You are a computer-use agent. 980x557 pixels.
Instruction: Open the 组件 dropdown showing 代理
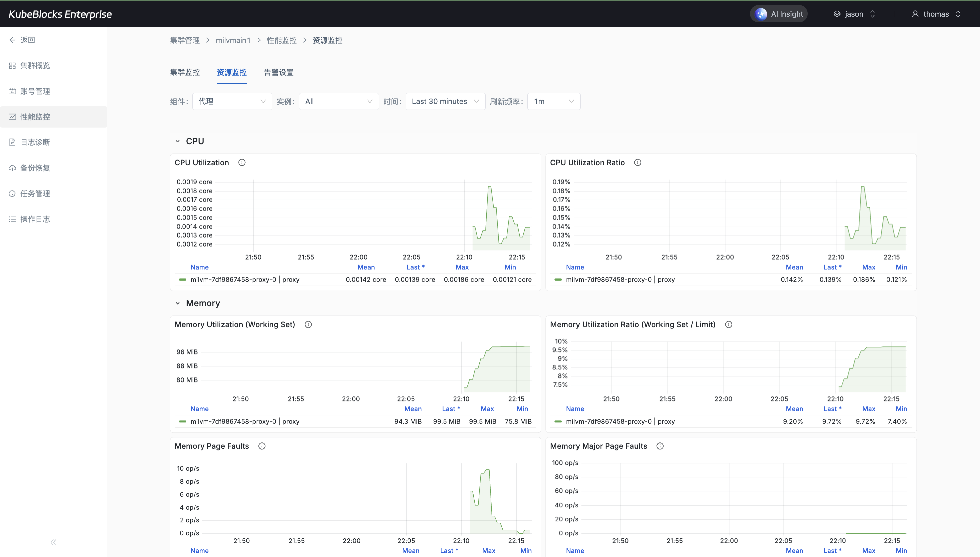coord(232,101)
